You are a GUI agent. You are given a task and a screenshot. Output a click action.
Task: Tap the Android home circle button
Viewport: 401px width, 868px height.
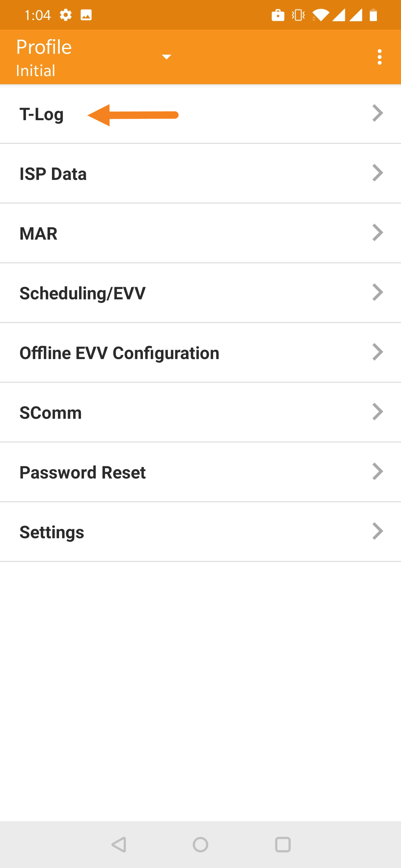200,845
